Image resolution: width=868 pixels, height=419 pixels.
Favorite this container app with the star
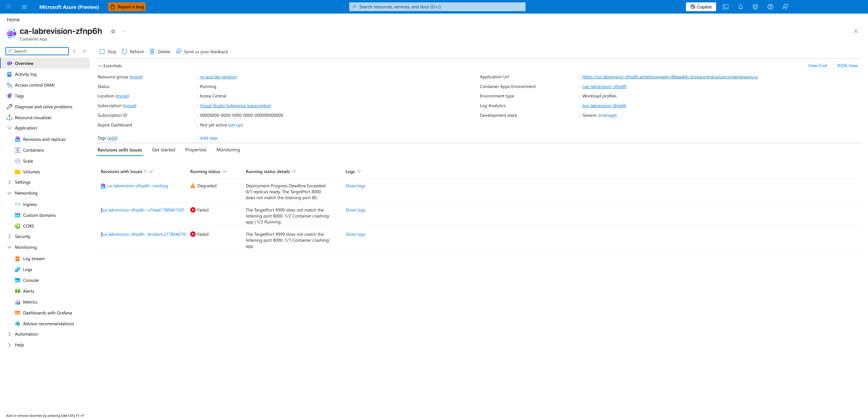[x=113, y=31]
